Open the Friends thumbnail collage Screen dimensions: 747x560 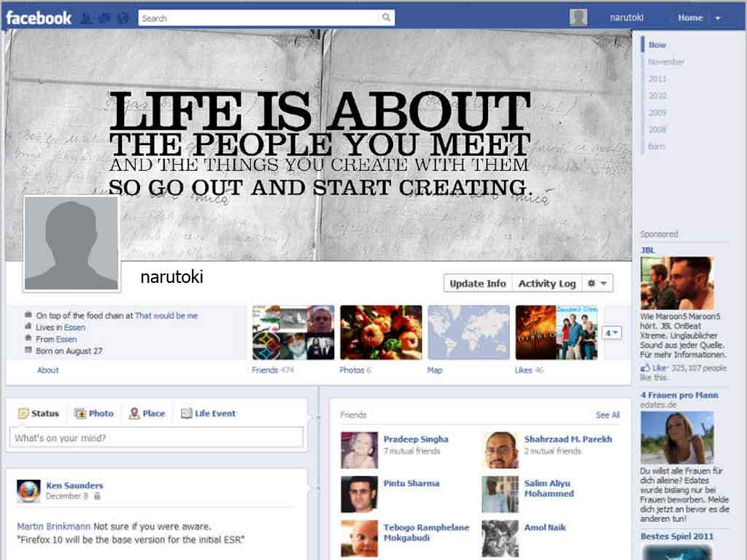[x=293, y=332]
